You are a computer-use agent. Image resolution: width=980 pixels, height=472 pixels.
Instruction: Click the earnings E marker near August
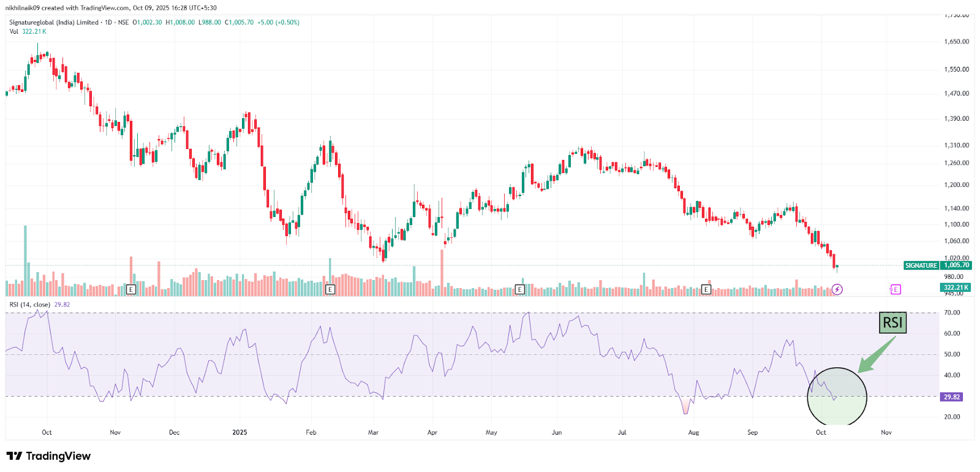(706, 289)
